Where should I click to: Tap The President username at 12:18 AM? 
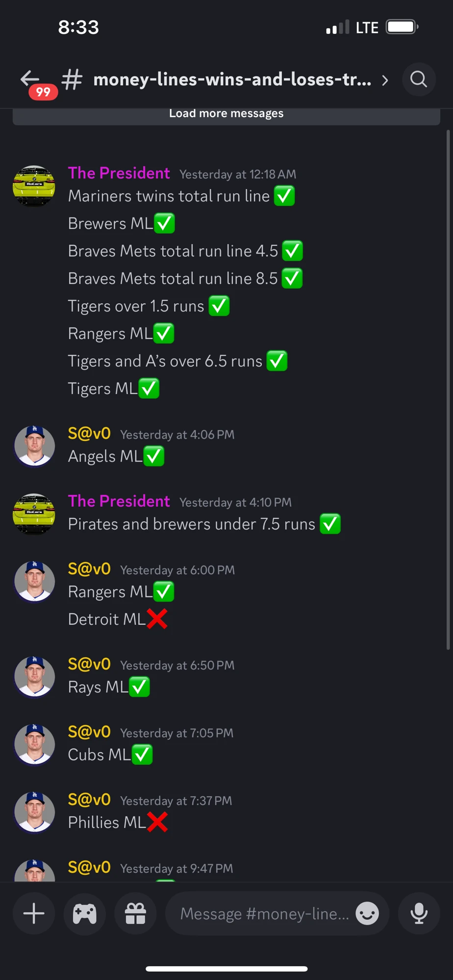pos(119,173)
